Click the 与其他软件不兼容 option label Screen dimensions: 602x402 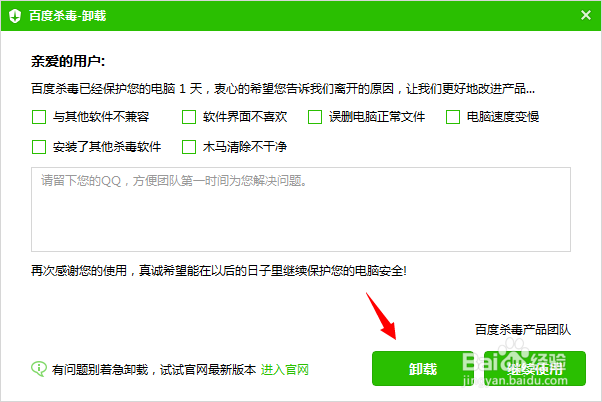pos(101,117)
